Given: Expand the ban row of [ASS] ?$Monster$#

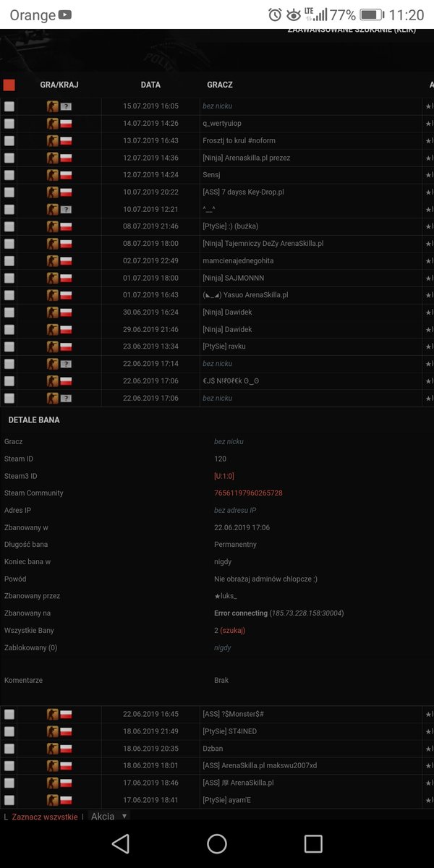Looking at the screenshot, I should (217, 715).
